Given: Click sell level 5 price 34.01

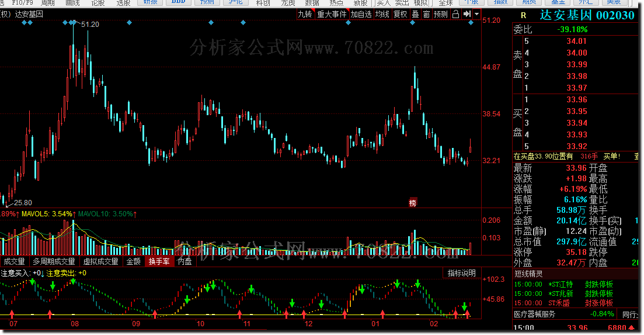Looking at the screenshot, I should click(577, 41).
